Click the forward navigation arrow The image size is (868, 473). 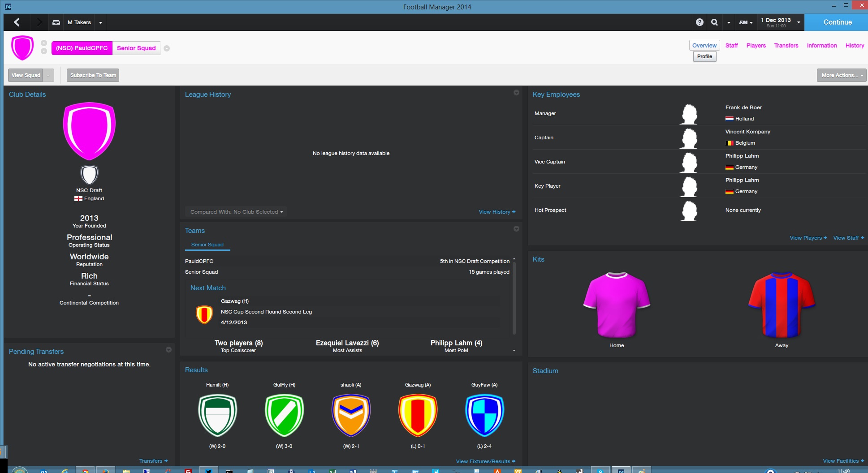(x=39, y=22)
